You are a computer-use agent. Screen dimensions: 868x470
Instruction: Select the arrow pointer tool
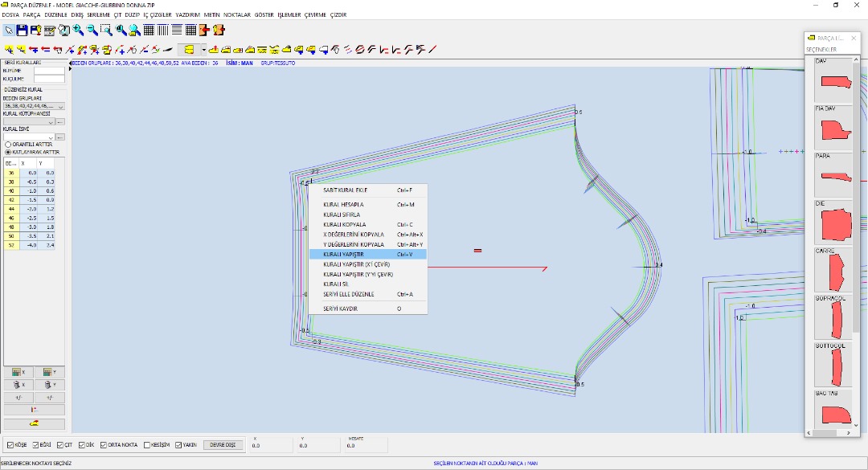(x=9, y=30)
